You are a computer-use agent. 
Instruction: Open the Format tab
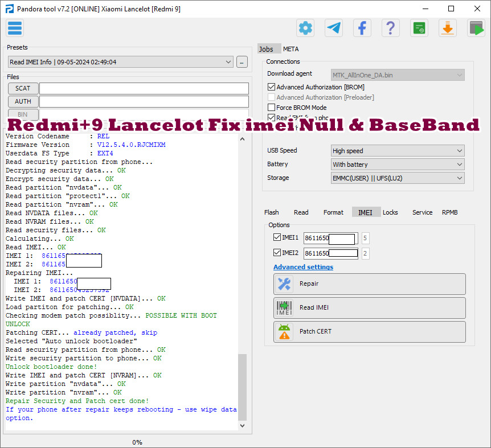pyautogui.click(x=333, y=212)
